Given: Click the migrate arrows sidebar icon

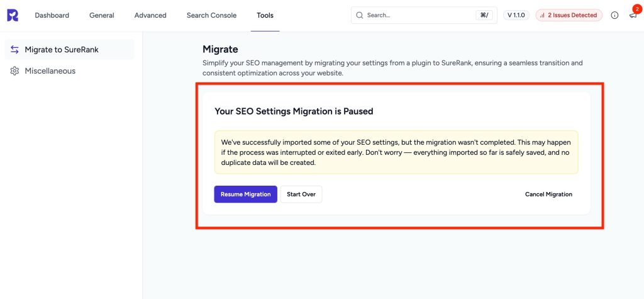Looking at the screenshot, I should click(15, 49).
